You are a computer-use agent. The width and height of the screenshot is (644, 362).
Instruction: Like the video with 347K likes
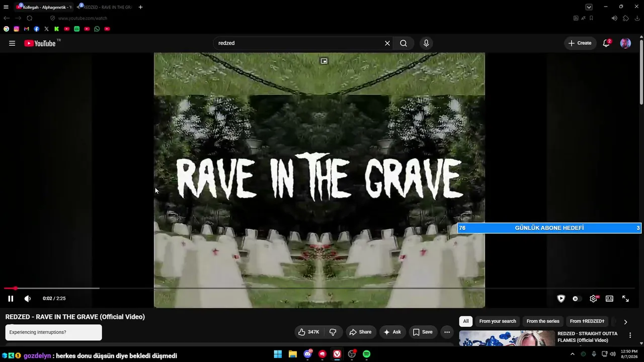[308, 332]
